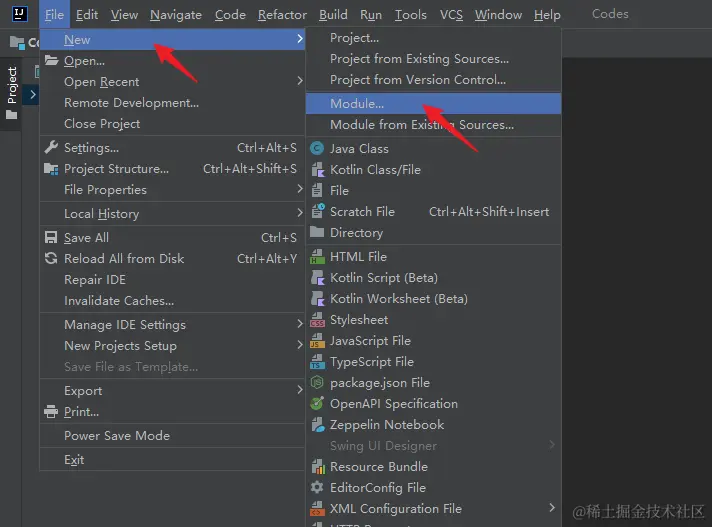Click the Kotlin Script (Beta) icon
This screenshot has width=712, height=527.
317,277
